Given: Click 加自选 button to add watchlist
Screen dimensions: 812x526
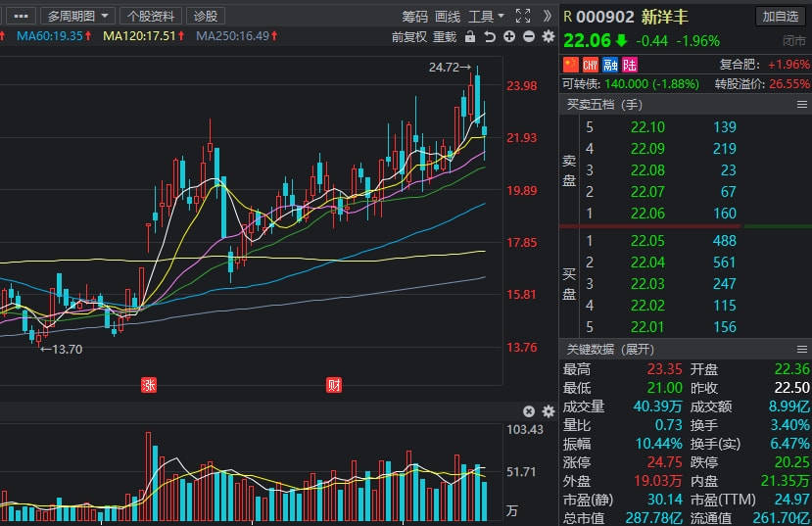Looking at the screenshot, I should coord(780,17).
